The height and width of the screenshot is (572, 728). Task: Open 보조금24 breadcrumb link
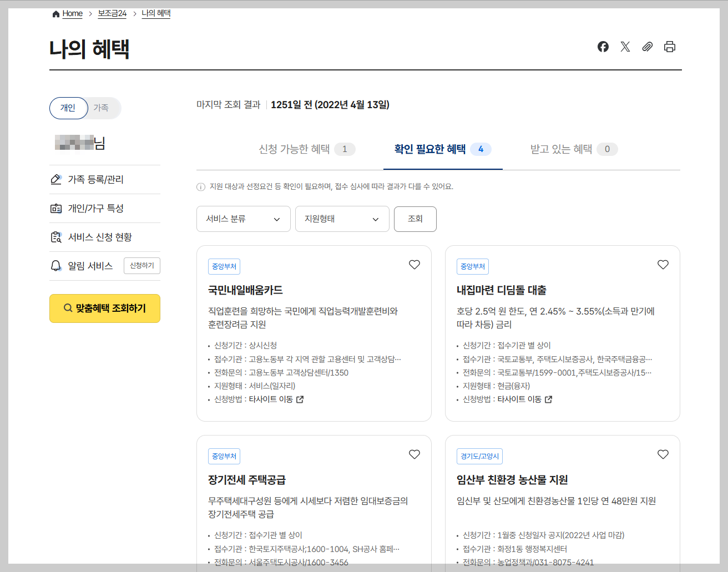tap(112, 14)
